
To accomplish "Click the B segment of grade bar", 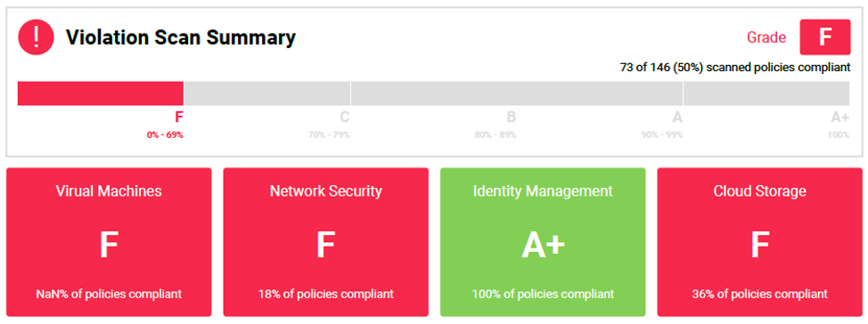I will [517, 93].
